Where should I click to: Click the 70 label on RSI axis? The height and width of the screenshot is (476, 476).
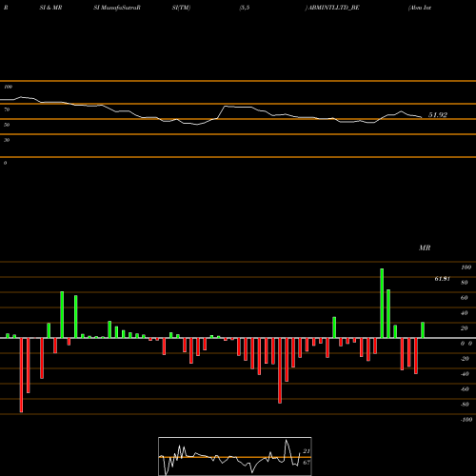pyautogui.click(x=7, y=109)
